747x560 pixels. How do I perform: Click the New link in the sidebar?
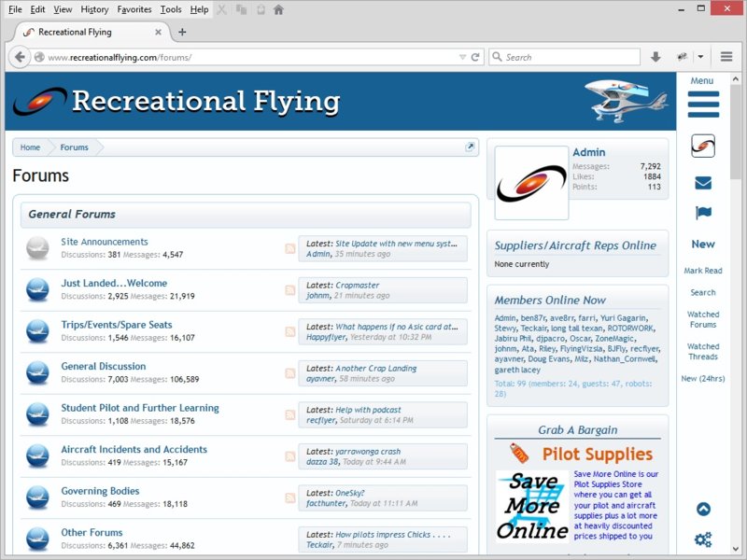[703, 245]
